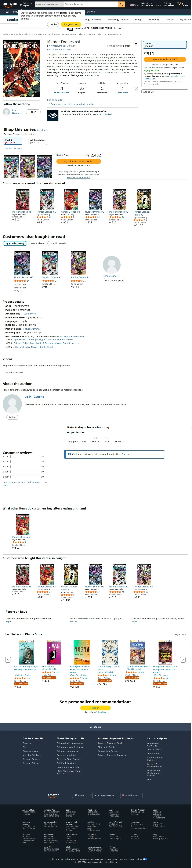
Task: Open the My Library tab
Action: point(154,19)
